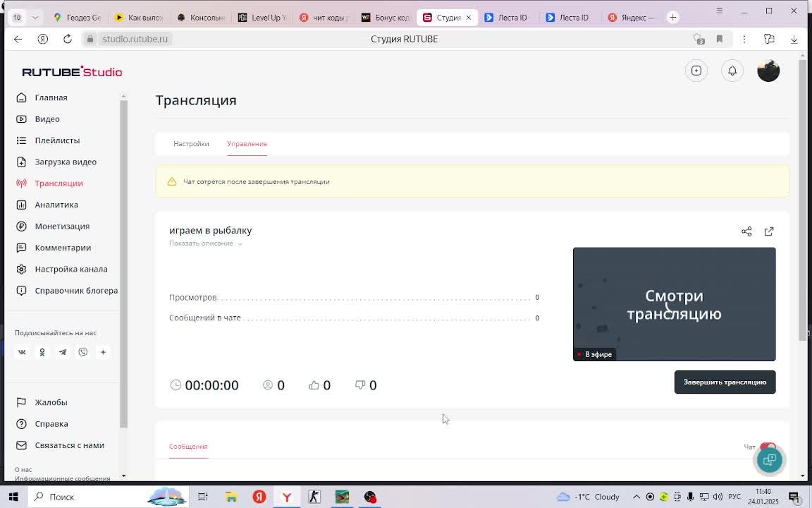
Task: Open the browser three-dot menu
Action: pos(744,39)
